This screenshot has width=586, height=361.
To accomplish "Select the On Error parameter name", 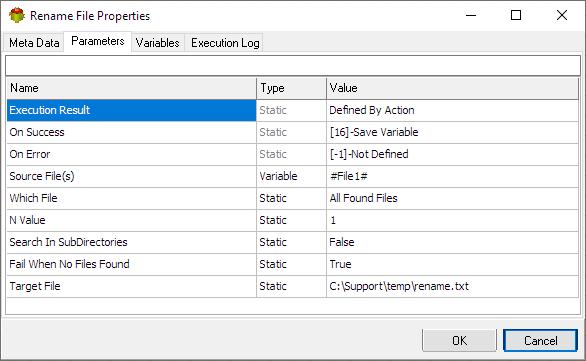I will (x=132, y=154).
